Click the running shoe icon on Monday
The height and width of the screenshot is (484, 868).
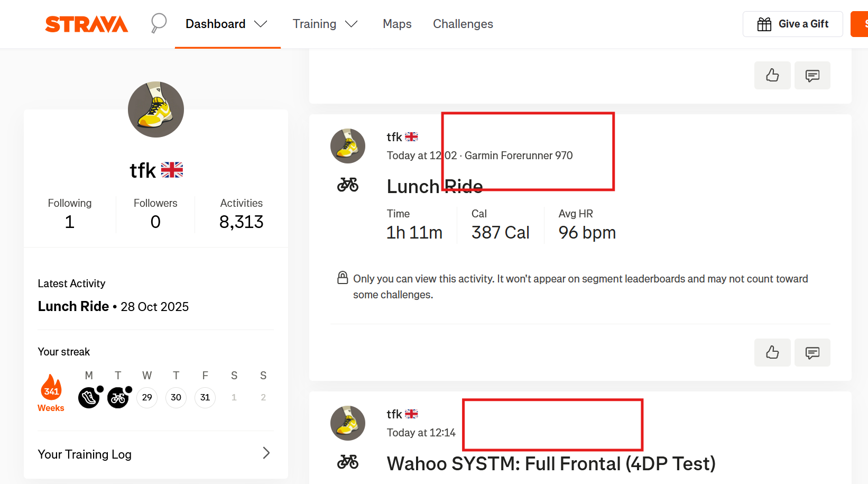[x=89, y=397]
